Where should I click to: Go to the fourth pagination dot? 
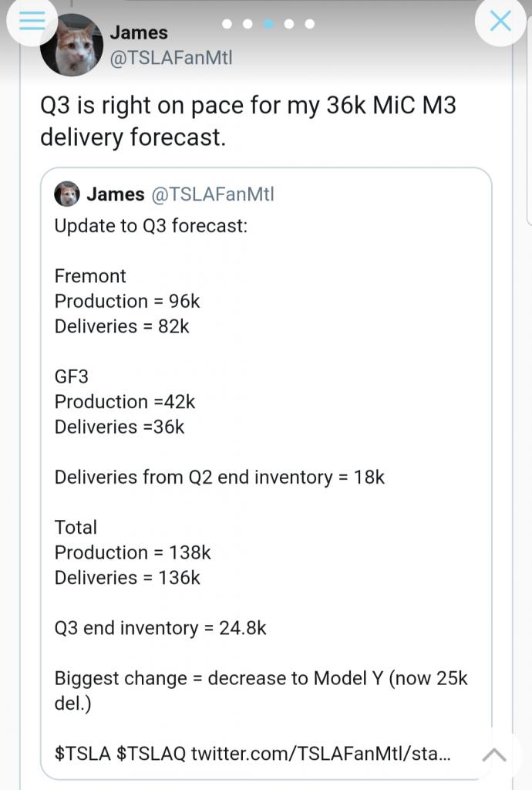tap(289, 24)
